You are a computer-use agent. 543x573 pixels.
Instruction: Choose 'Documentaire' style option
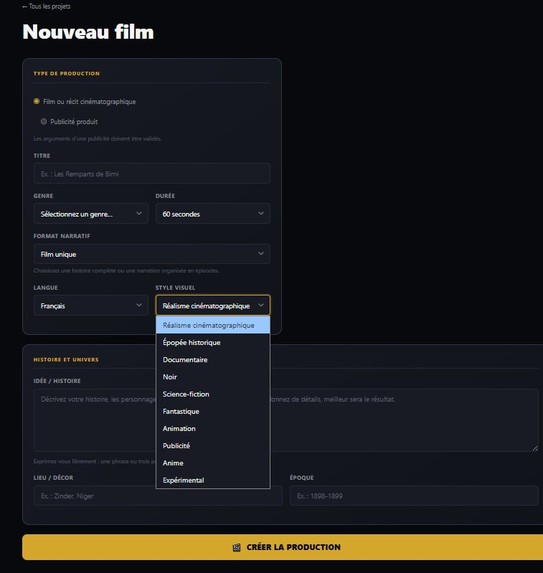point(213,360)
